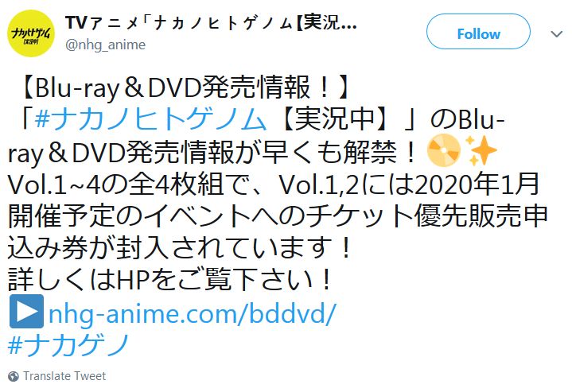Click the globe icon beside Translate Tweet
572x392 pixels.
point(14,376)
